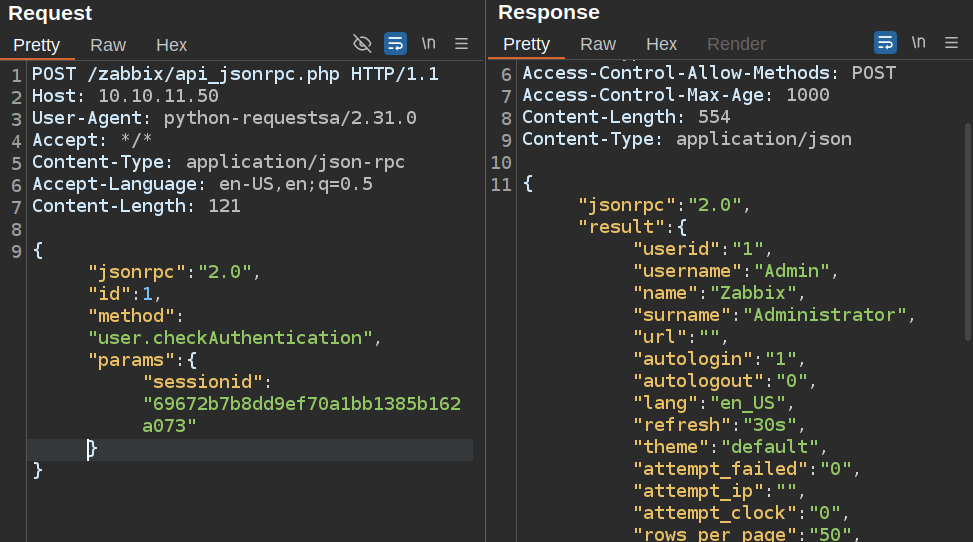Select the response Pretty tab
The width and height of the screenshot is (973, 542).
pyautogui.click(x=526, y=44)
